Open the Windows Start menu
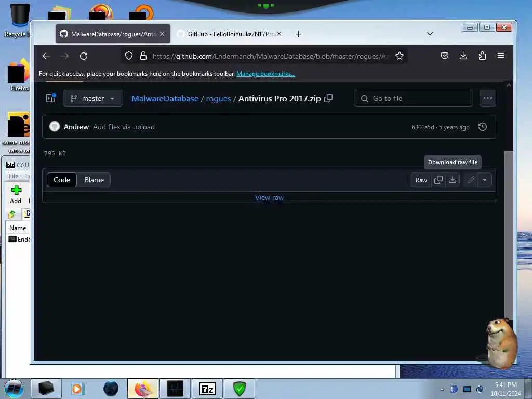The height and width of the screenshot is (399, 532). coord(14,389)
